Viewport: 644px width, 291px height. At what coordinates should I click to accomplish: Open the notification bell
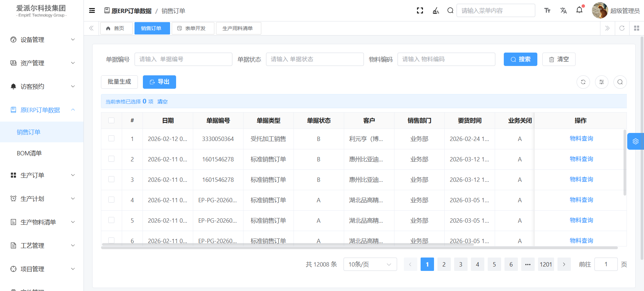pos(579,10)
